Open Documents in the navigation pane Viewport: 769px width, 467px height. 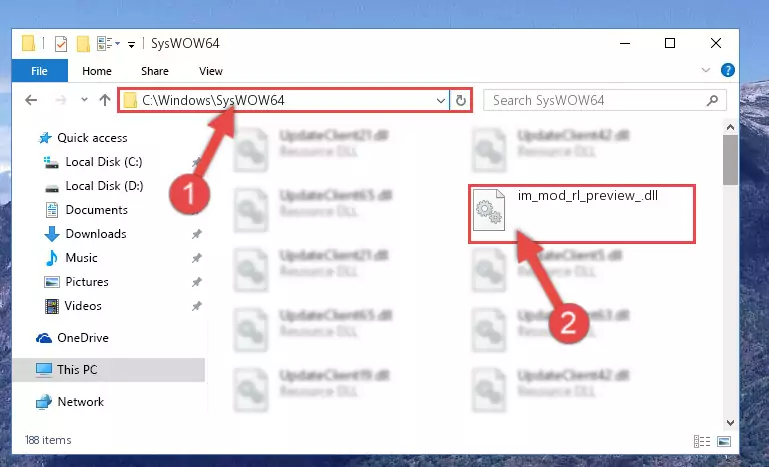(97, 210)
